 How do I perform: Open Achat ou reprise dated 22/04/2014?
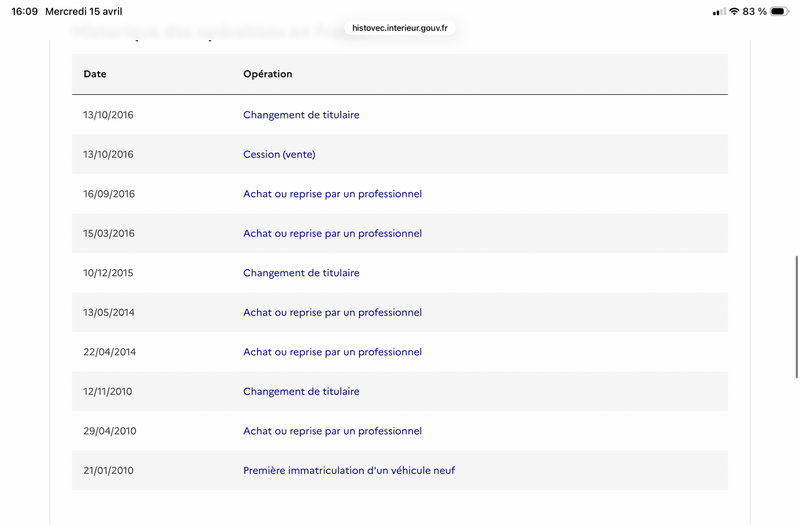(332, 352)
